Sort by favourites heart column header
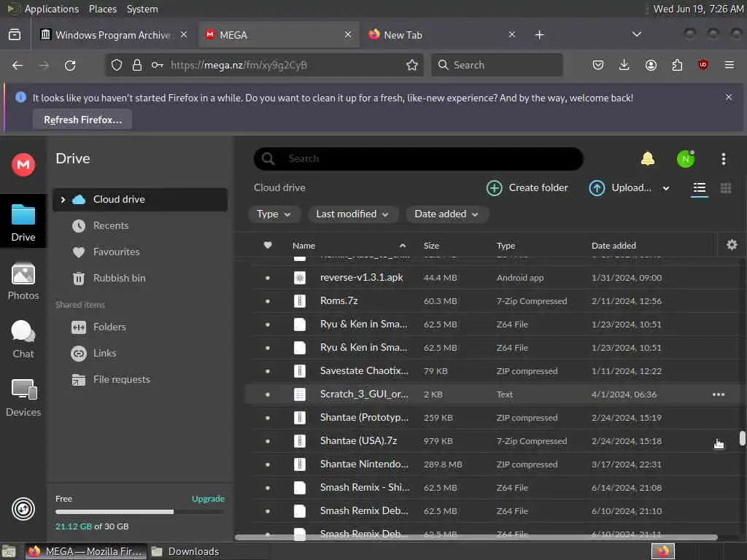This screenshot has width=747, height=560. tap(268, 245)
